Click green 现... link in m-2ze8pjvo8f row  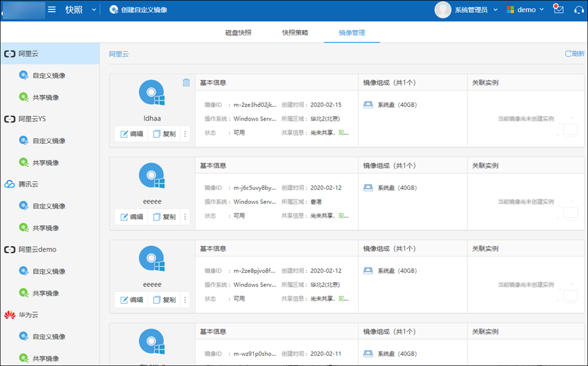pos(344,299)
